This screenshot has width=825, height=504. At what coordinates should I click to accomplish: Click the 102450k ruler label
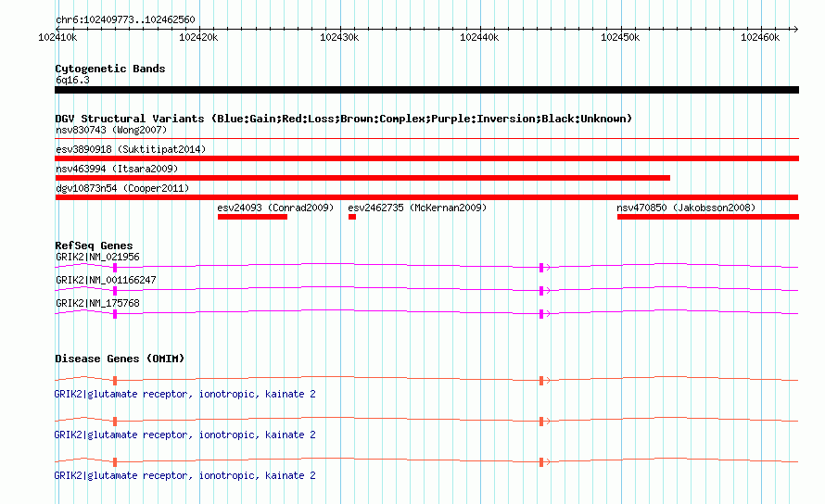pyautogui.click(x=620, y=37)
